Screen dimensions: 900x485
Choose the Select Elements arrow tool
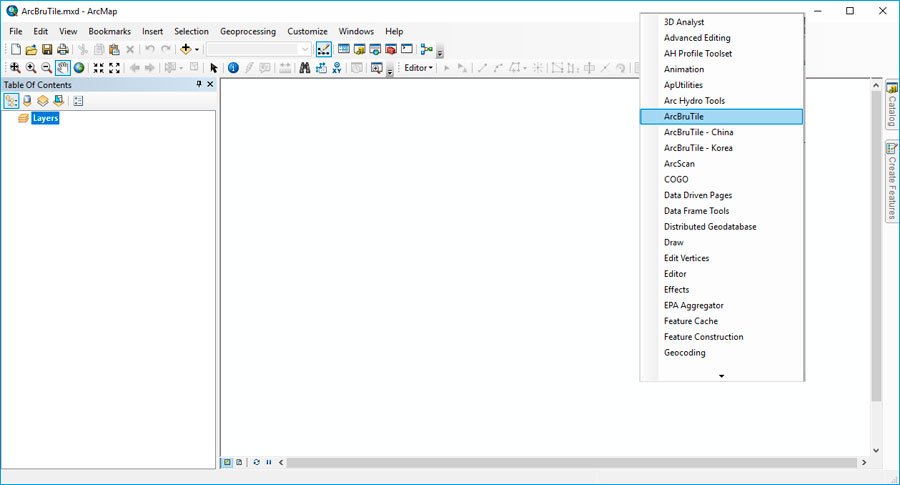(x=214, y=68)
